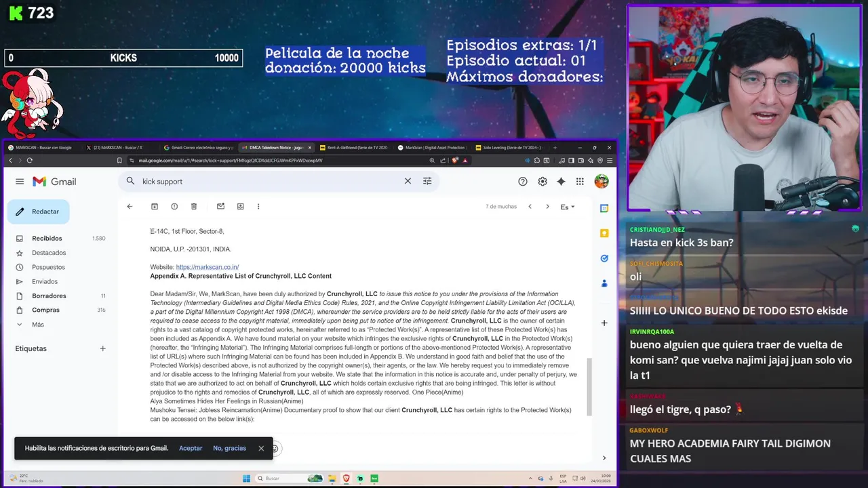Switch to 'Gmail: Correo electrónico seguro' tab
The width and height of the screenshot is (868, 488).
[198, 147]
